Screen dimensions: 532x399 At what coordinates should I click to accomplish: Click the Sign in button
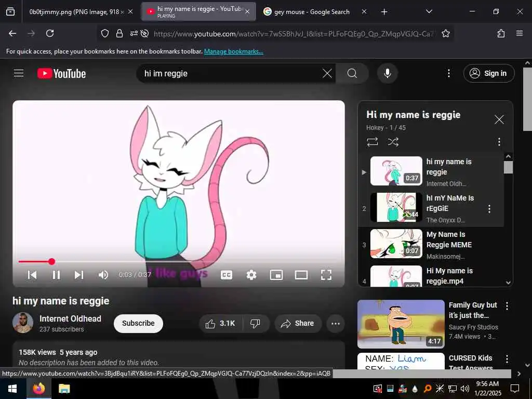pos(488,73)
